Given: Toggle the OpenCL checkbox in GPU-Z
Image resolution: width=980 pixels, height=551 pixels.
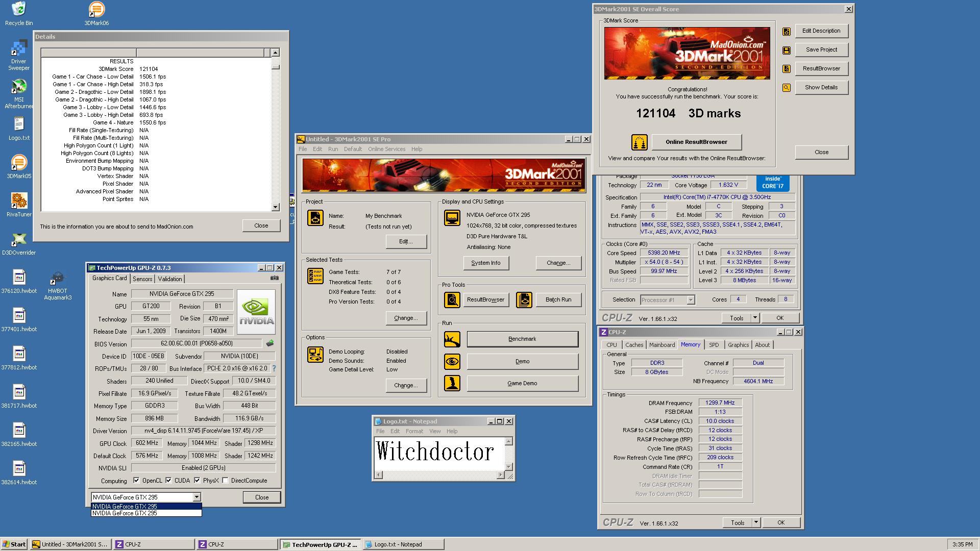Looking at the screenshot, I should [x=136, y=481].
